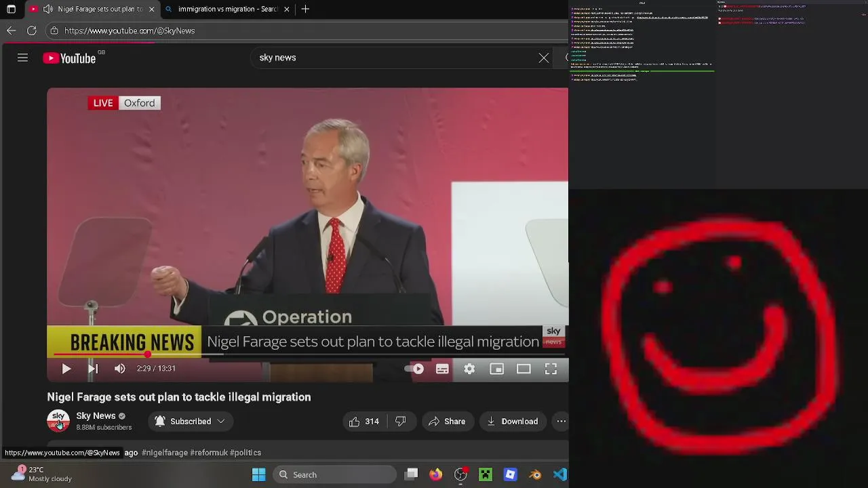This screenshot has height=488, width=868.
Task: Click the taskbar Search box
Action: tap(335, 475)
